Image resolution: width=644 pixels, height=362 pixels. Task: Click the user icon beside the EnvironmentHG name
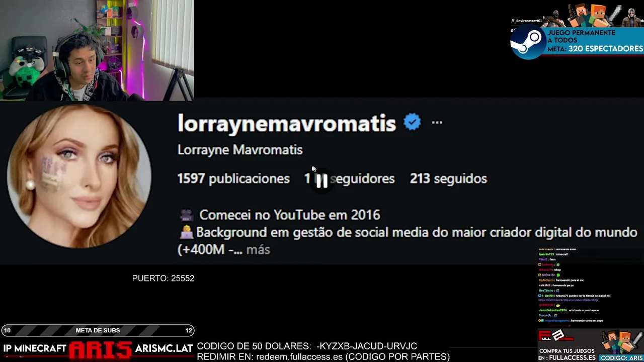click(513, 21)
